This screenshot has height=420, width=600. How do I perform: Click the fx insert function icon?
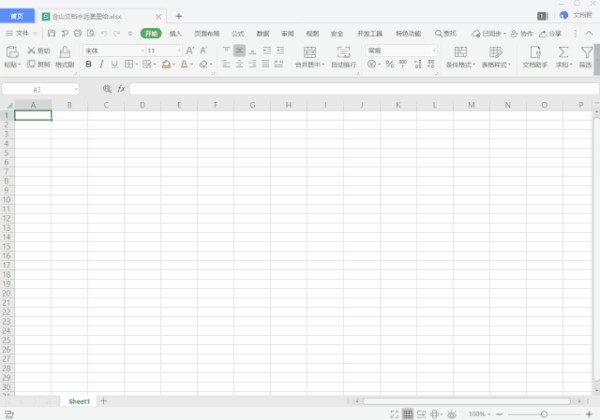pos(121,89)
